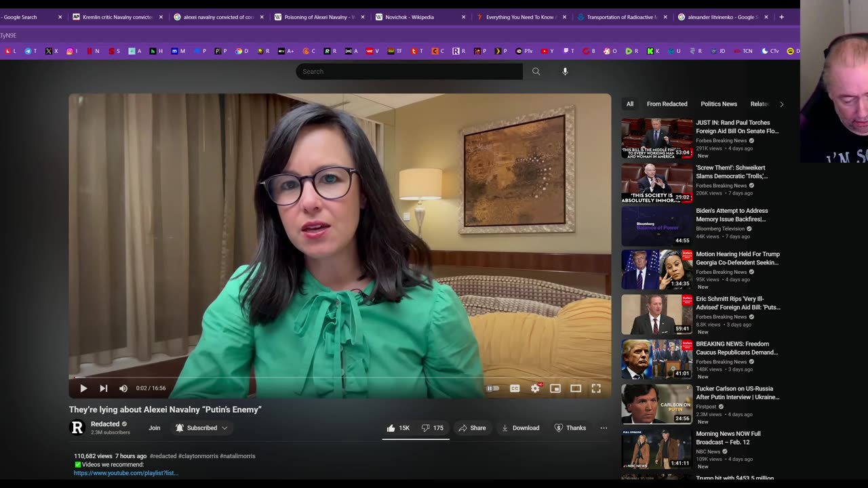Open Eric Schmitt Foreign Aid Bill thumbnail
The width and height of the screenshot is (868, 488).
pyautogui.click(x=657, y=314)
